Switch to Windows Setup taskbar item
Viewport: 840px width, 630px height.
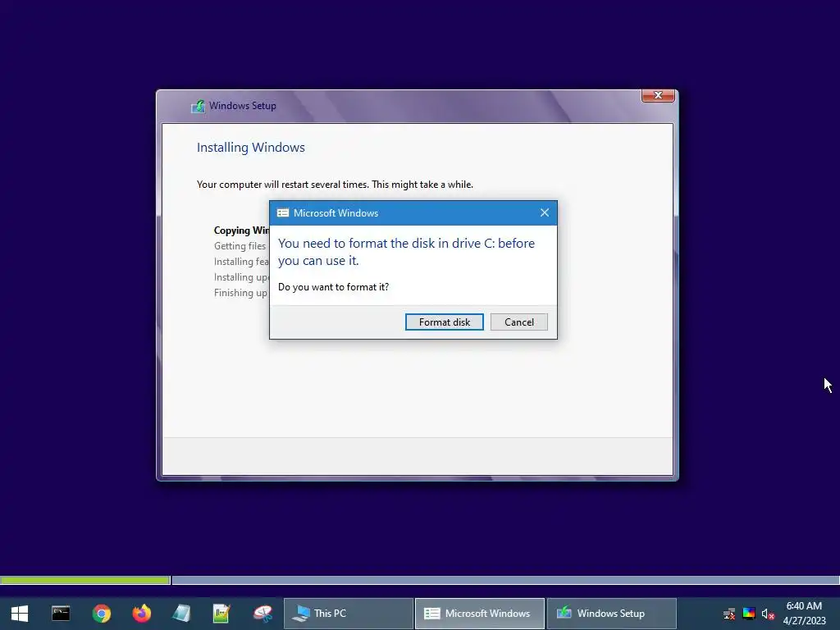pos(611,614)
